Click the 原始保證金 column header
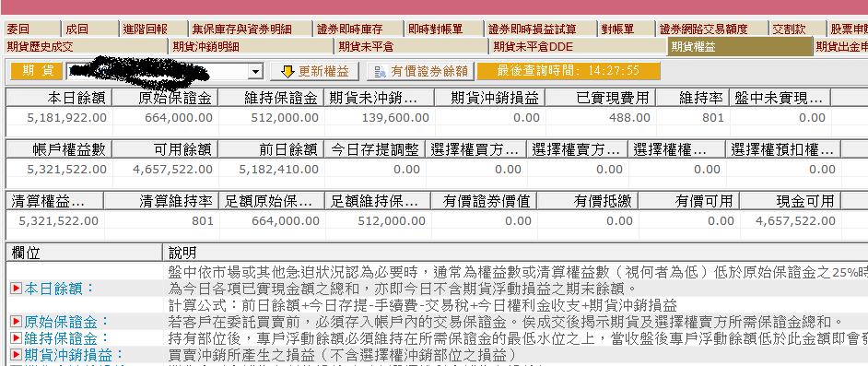Image resolution: width=868 pixels, height=366 pixels. (x=165, y=98)
